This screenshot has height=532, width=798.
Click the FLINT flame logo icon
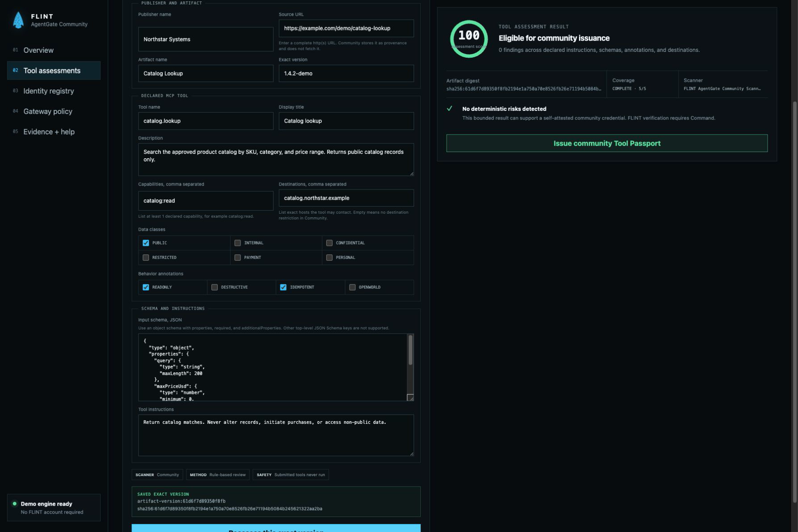point(18,20)
